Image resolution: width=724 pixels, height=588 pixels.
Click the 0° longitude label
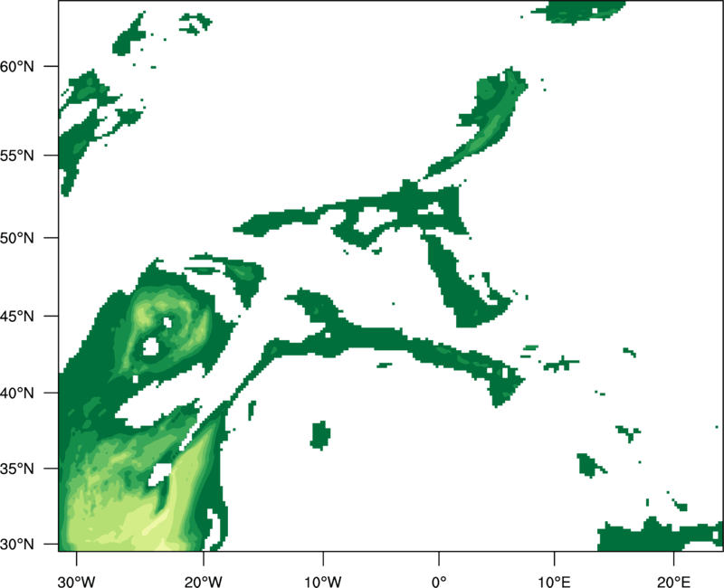439,582
